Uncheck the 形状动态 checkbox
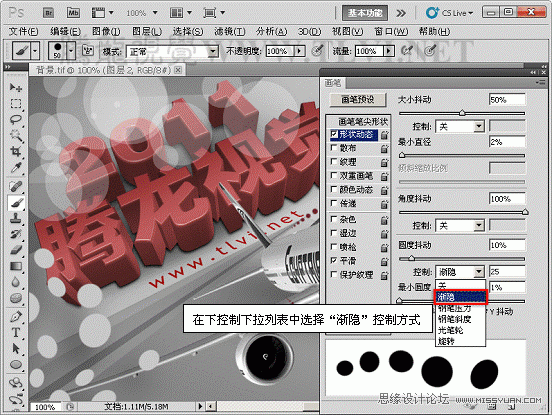The image size is (552, 415). (334, 134)
